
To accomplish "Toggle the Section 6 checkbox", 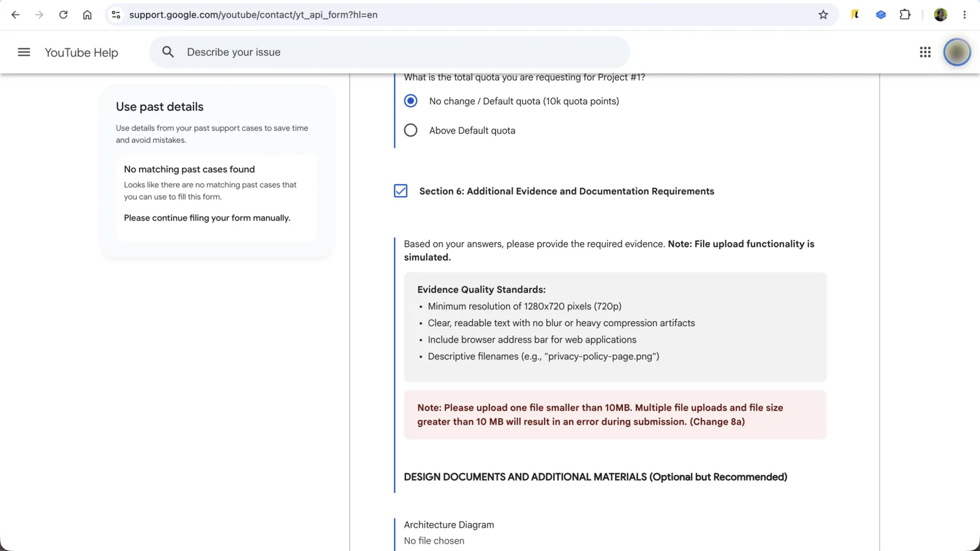I will pos(401,191).
